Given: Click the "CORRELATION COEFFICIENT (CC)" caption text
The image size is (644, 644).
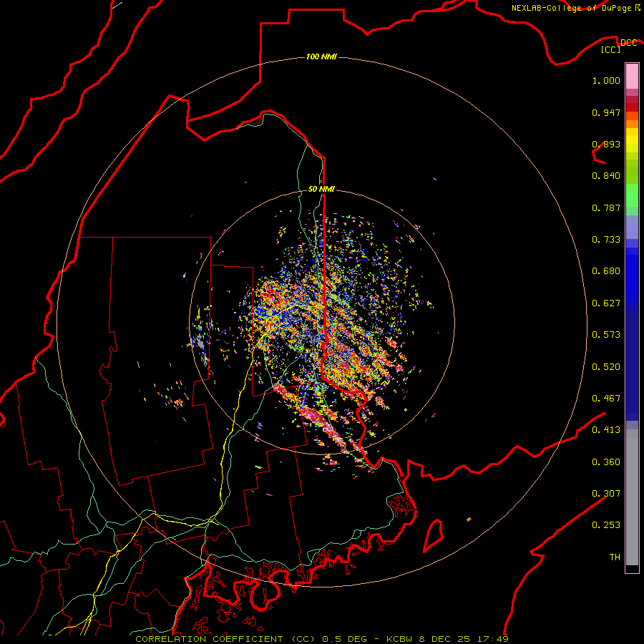Looking at the screenshot, I should tap(225, 639).
